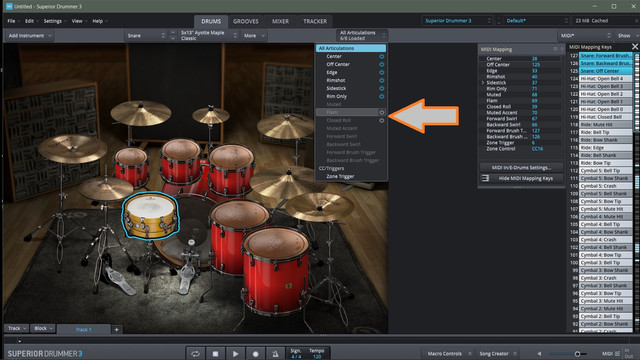640x360 pixels.
Task: Open the More dropdown
Action: (x=254, y=36)
